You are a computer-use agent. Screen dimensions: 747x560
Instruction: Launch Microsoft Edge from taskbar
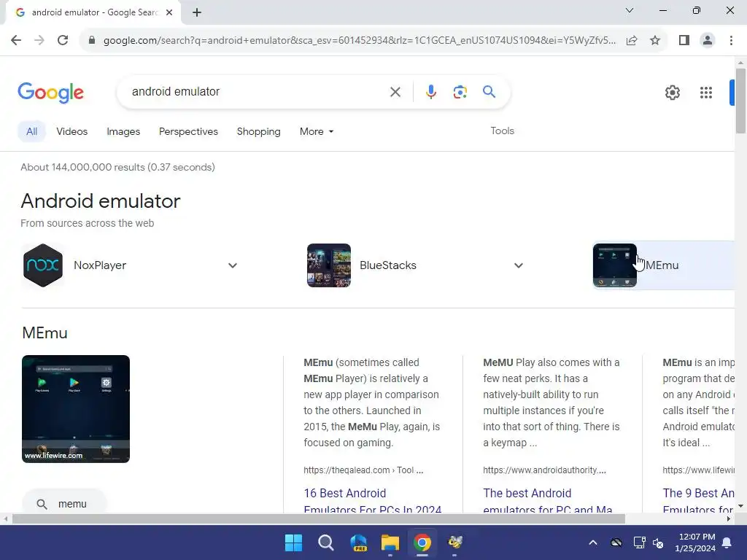[358, 542]
